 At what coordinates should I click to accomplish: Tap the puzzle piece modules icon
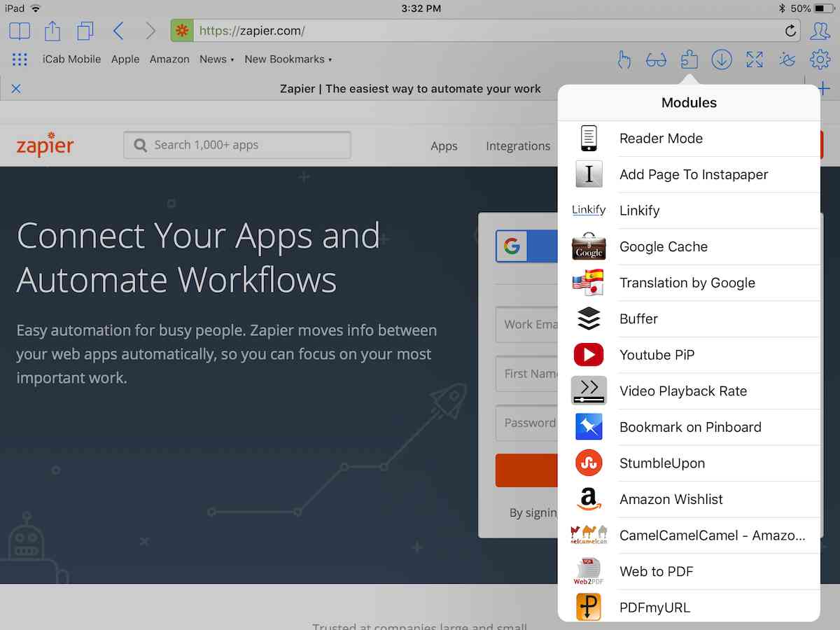click(x=689, y=59)
